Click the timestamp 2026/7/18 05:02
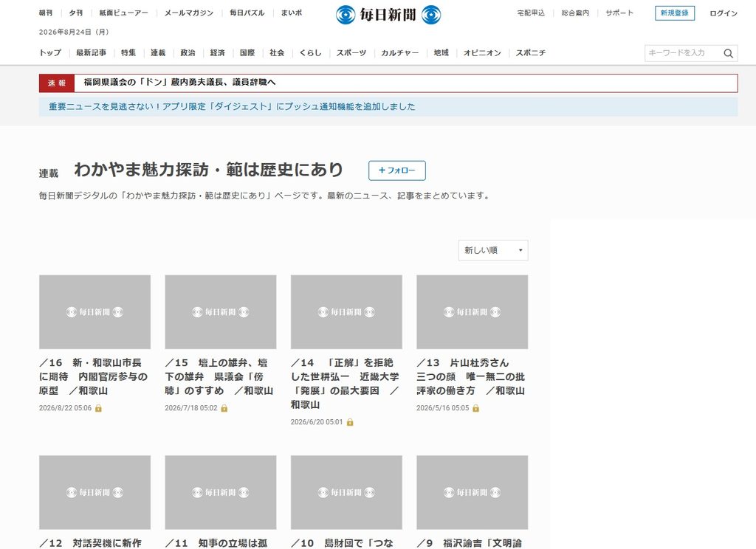 (x=191, y=408)
